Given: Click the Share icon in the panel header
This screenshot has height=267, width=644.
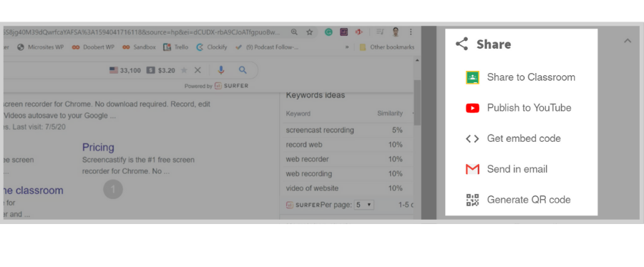Looking at the screenshot, I should point(462,44).
